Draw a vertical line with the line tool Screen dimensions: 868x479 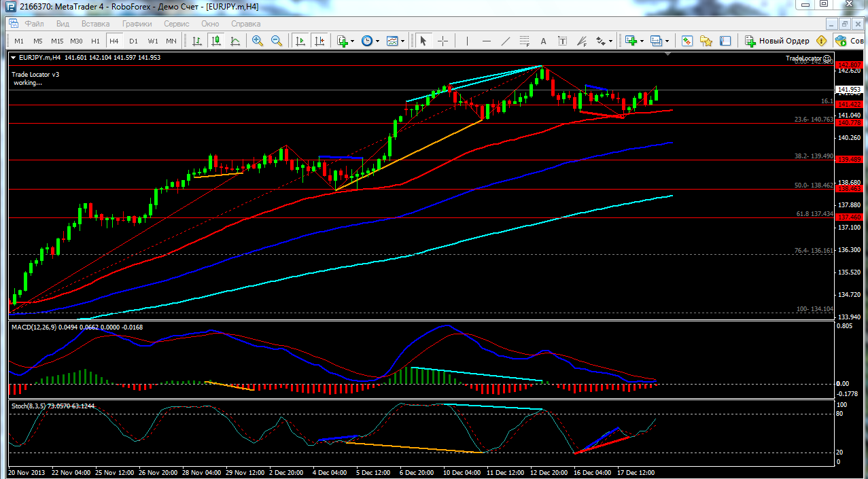point(467,41)
